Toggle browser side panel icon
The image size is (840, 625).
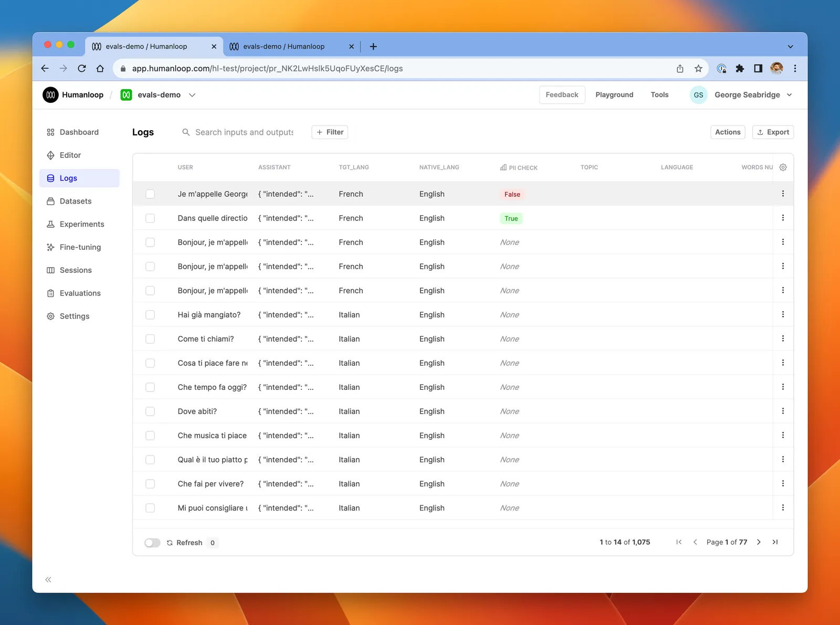[x=758, y=68]
